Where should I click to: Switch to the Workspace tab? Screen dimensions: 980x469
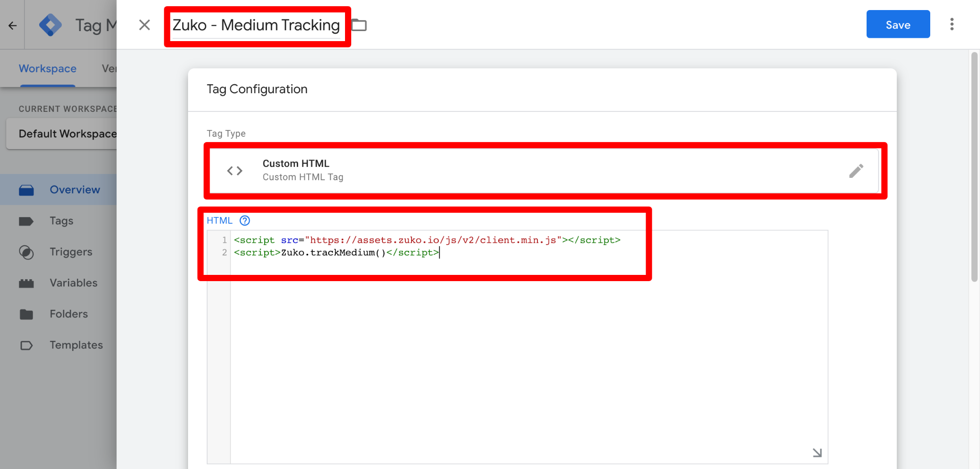(47, 68)
